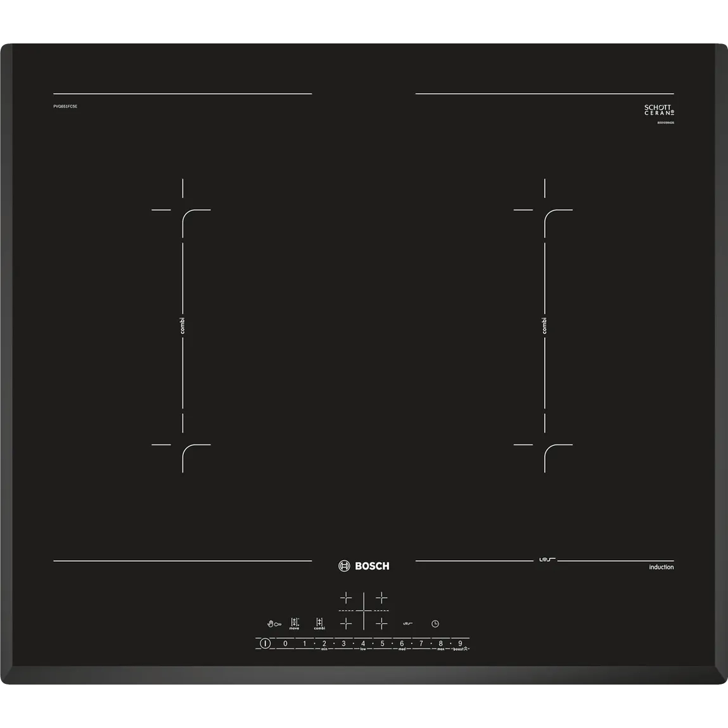Viewport: 728px width, 728px height.
Task: Select the rear cooking zone selector cross
Action: click(x=345, y=598)
